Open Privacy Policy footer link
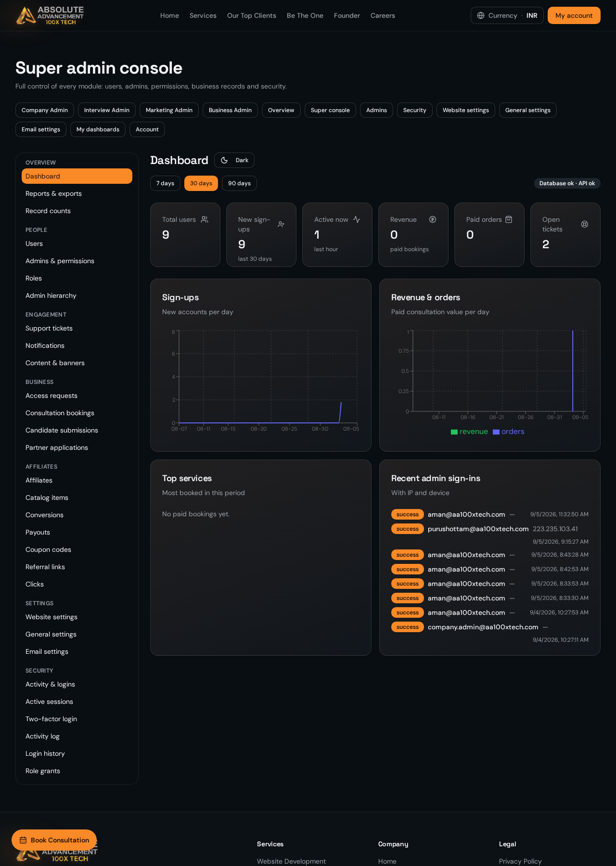The width and height of the screenshot is (616, 866). (520, 861)
